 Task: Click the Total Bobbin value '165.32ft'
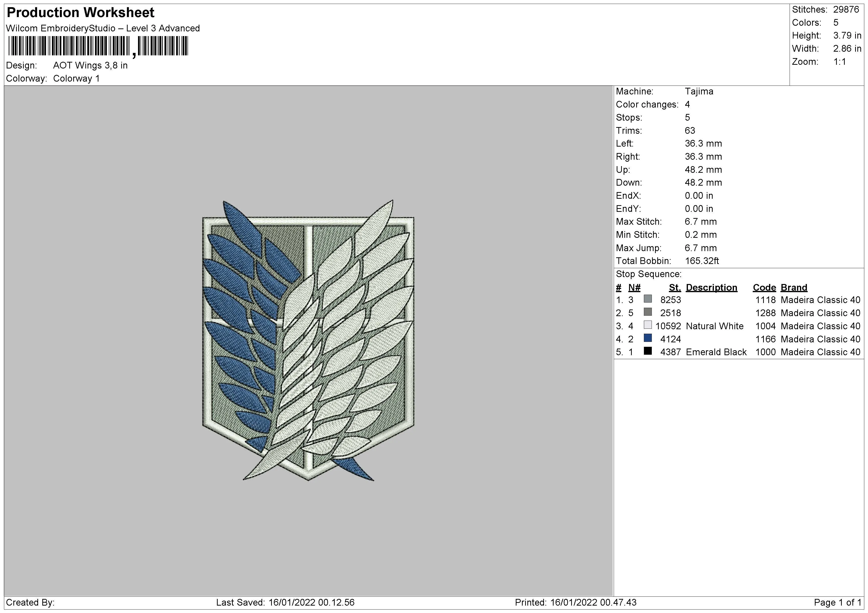click(702, 261)
